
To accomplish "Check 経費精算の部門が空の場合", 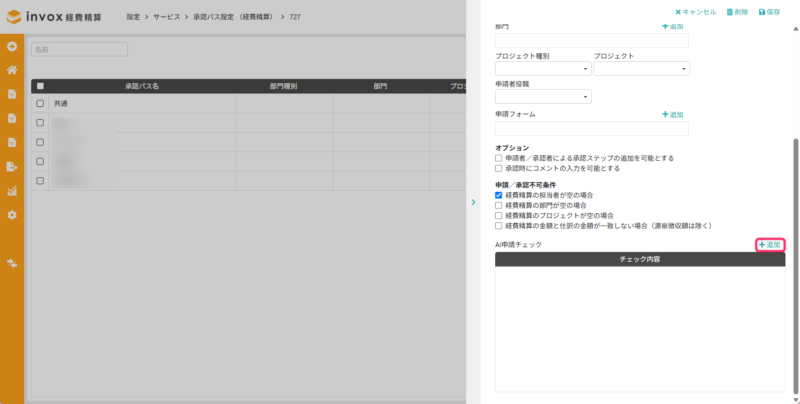I will pos(498,206).
